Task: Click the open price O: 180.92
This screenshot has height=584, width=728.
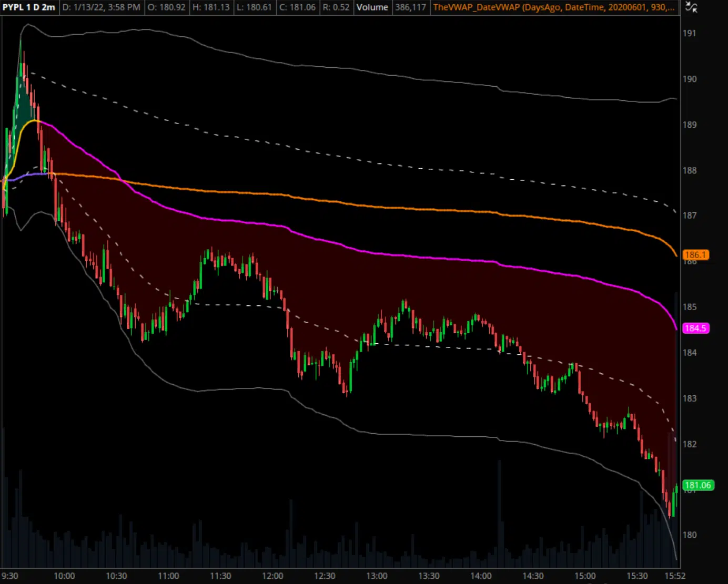Action: (166, 7)
